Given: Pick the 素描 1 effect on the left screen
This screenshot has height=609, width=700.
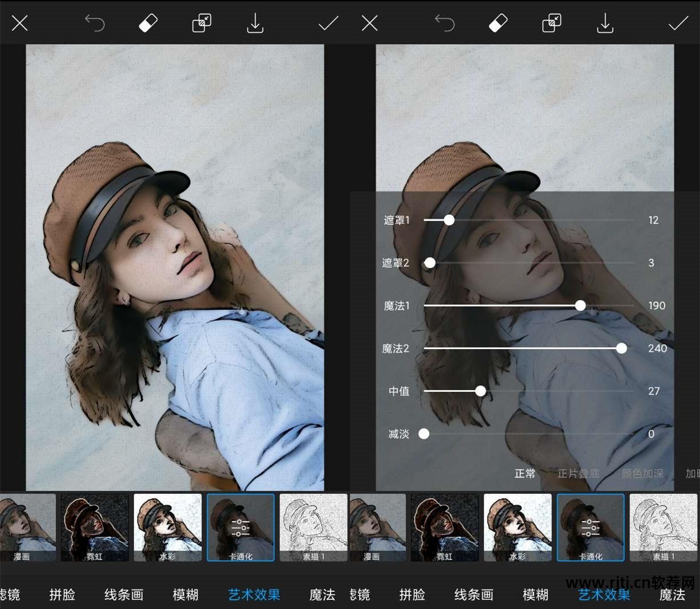Looking at the screenshot, I should (x=313, y=527).
